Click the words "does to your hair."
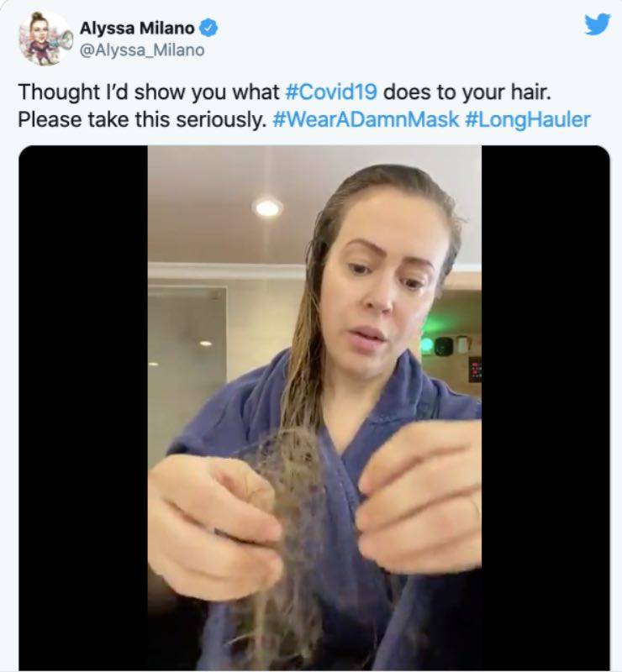The height and width of the screenshot is (672, 622). point(466,92)
